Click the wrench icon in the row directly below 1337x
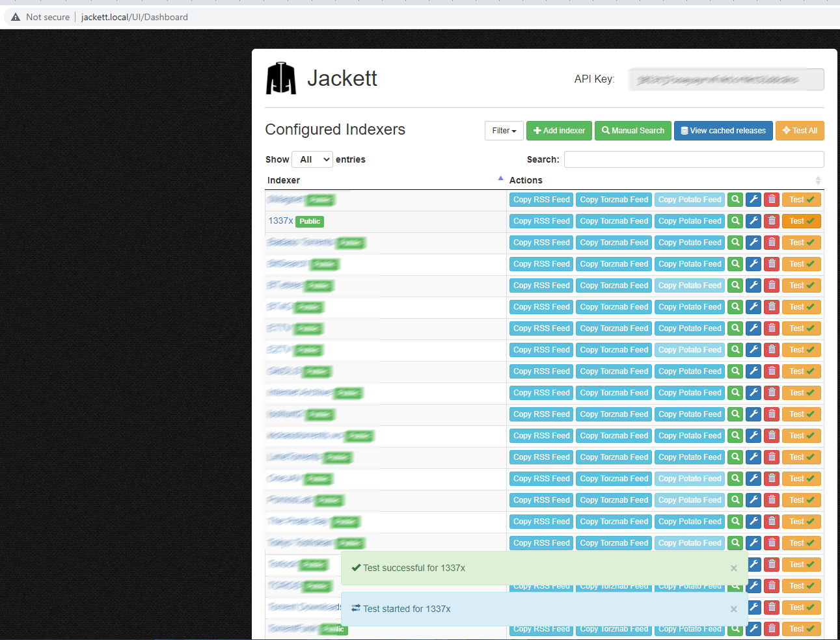The width and height of the screenshot is (840, 640). tap(753, 243)
